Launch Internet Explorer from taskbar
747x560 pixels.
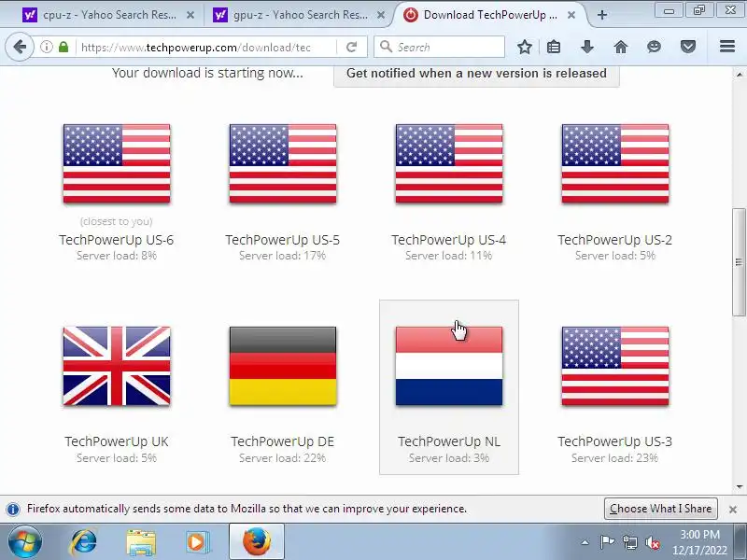point(83,542)
